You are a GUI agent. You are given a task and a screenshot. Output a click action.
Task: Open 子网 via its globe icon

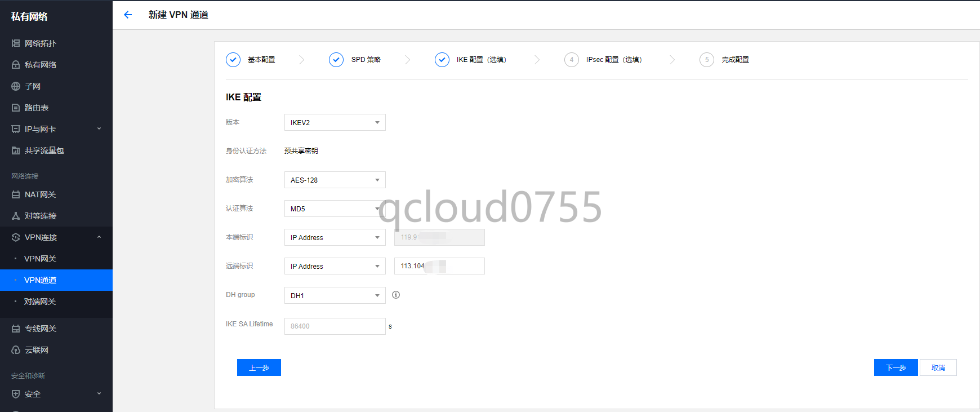click(16, 86)
